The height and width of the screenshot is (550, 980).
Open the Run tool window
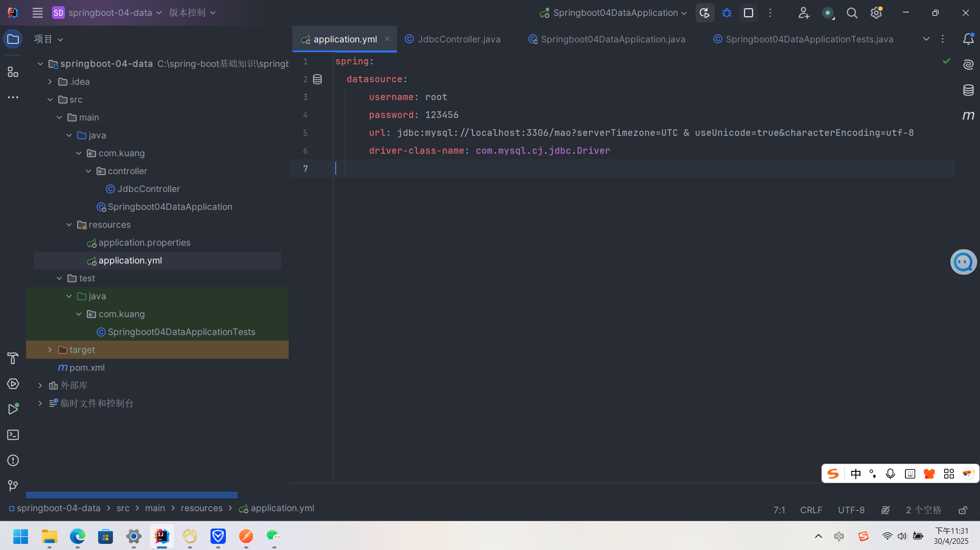pyautogui.click(x=13, y=409)
